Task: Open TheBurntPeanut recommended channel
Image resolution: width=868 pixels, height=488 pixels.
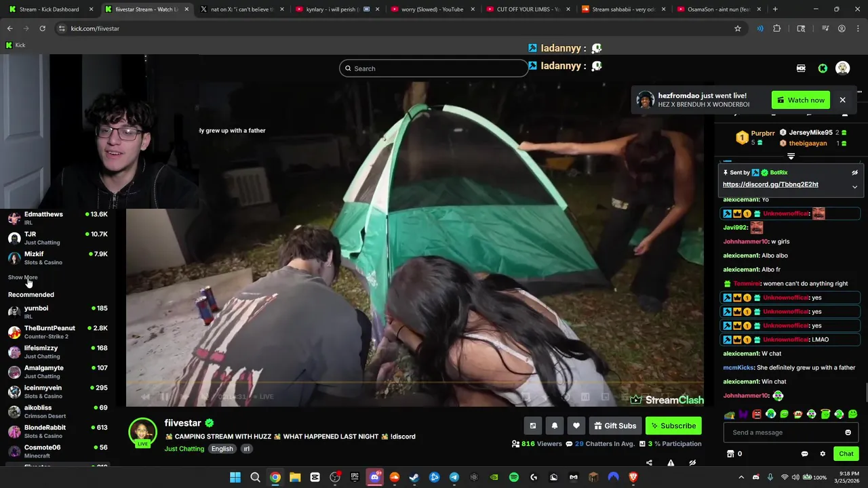Action: click(58, 332)
